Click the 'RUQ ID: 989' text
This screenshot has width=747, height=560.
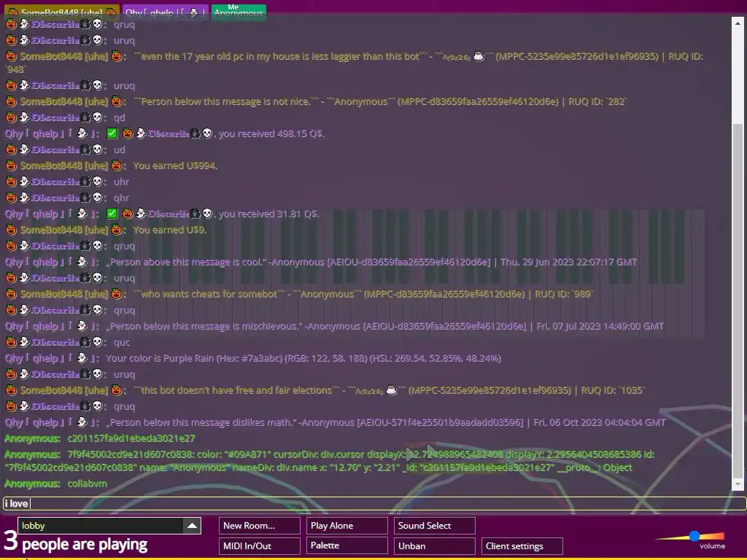pos(563,295)
